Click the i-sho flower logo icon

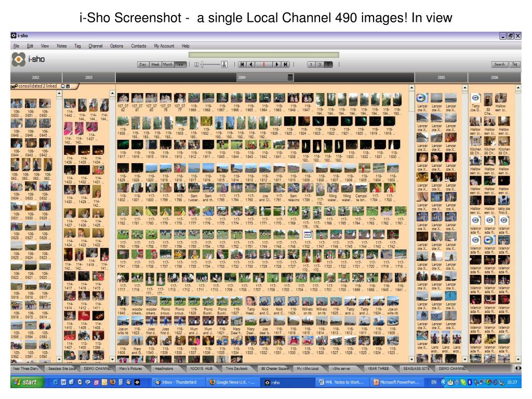(19, 59)
